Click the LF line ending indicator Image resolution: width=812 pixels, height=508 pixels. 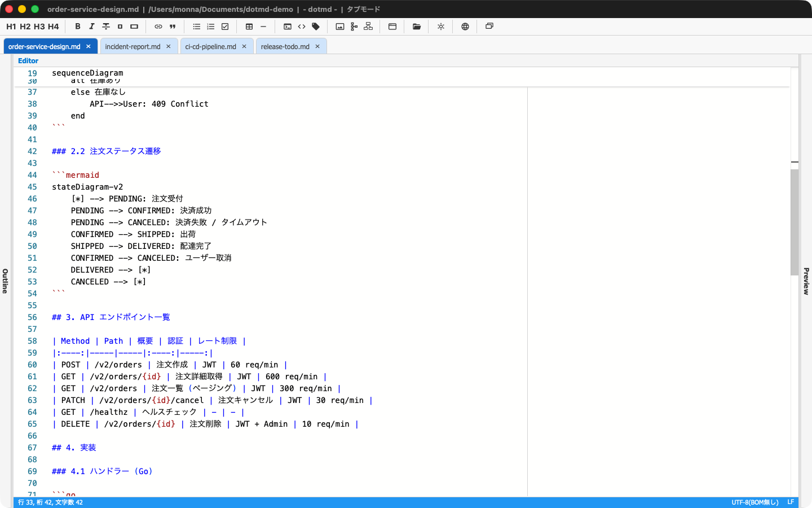click(791, 502)
